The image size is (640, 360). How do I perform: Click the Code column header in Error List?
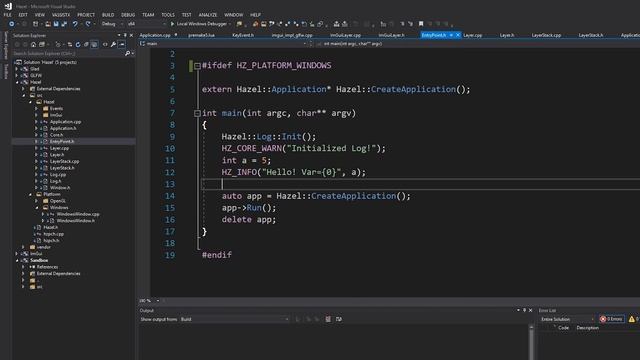click(563, 328)
